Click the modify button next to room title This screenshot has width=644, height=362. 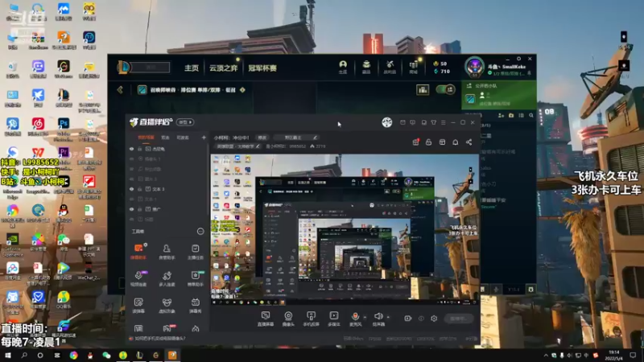(x=262, y=138)
